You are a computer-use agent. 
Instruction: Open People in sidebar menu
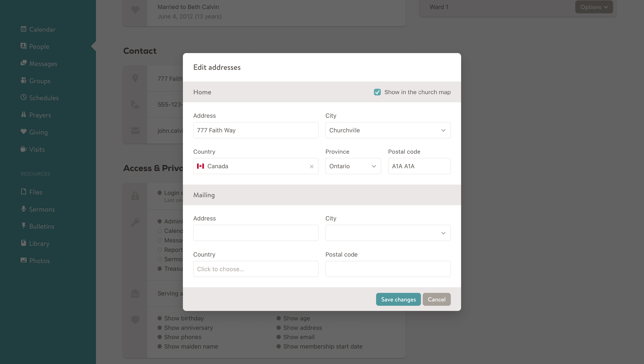(x=39, y=47)
